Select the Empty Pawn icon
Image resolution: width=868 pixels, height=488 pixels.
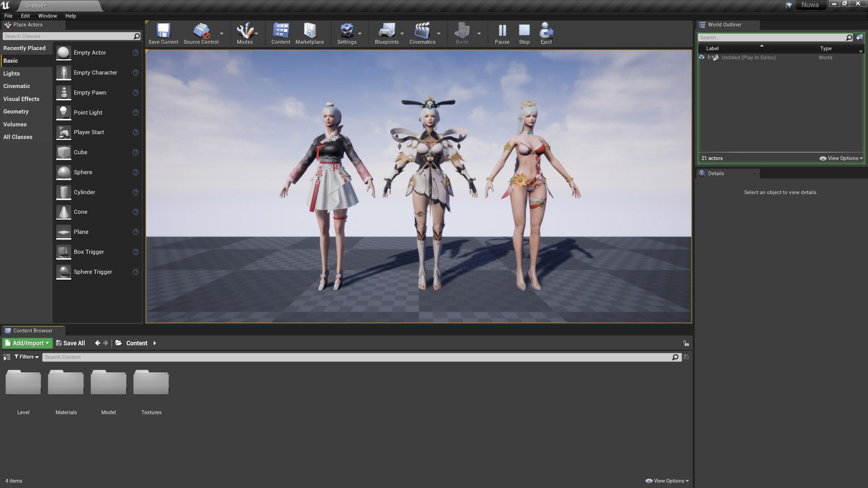tap(64, 93)
